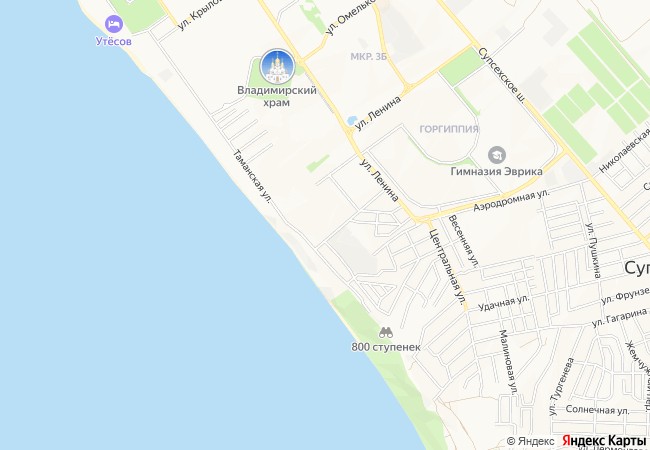
Task: Select the Малиновая ул. street label
Action: (508, 361)
